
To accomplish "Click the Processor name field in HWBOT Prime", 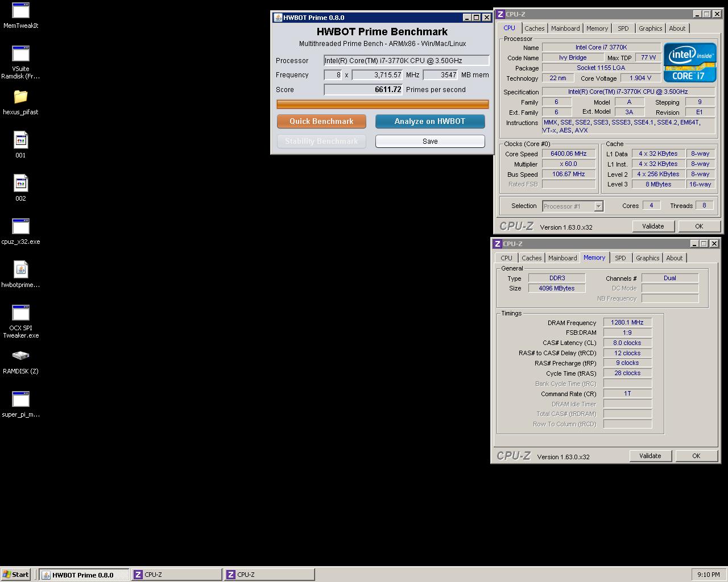I will pyautogui.click(x=407, y=60).
